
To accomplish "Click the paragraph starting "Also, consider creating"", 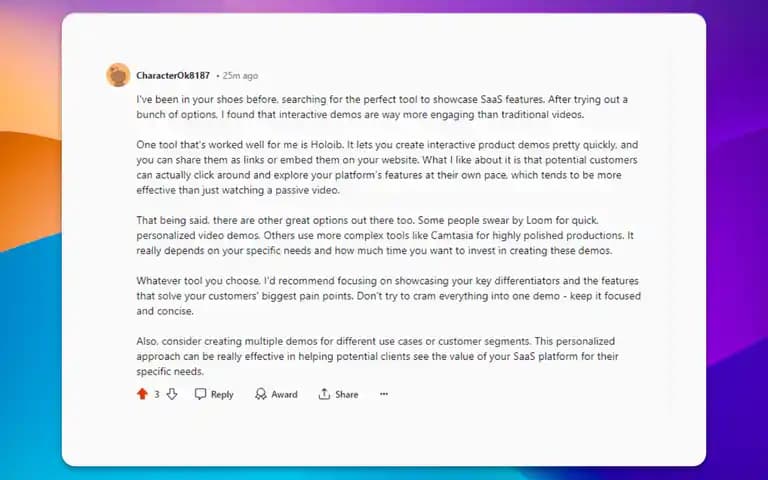I will (377, 356).
